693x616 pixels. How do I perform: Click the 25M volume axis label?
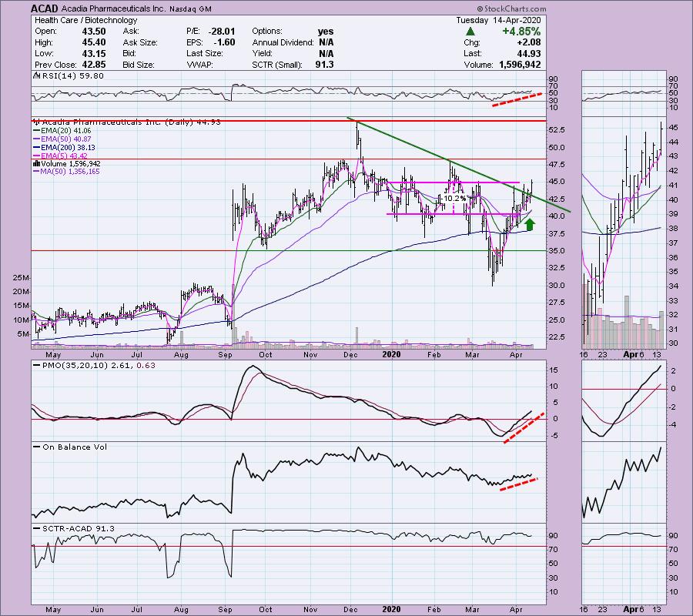click(x=22, y=278)
